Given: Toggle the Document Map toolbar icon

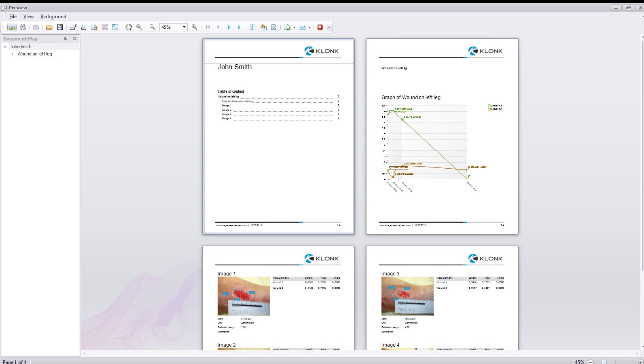Looking at the screenshot, I should point(12,27).
